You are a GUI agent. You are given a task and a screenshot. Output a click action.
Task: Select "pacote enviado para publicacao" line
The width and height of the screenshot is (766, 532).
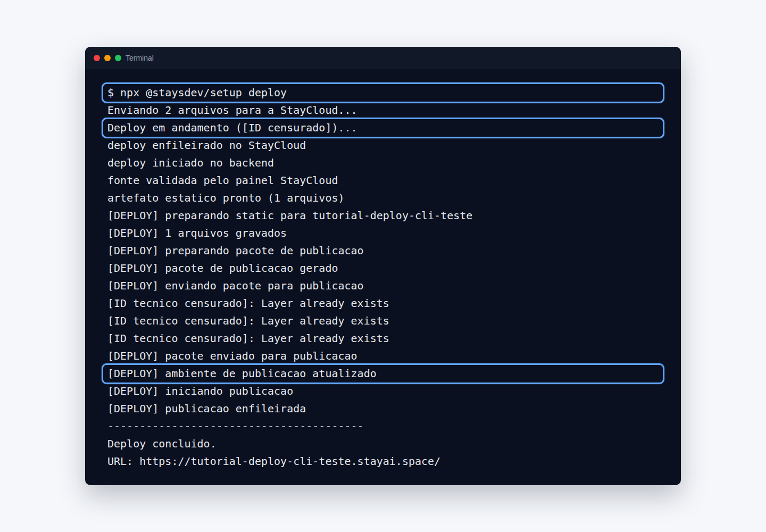[232, 356]
